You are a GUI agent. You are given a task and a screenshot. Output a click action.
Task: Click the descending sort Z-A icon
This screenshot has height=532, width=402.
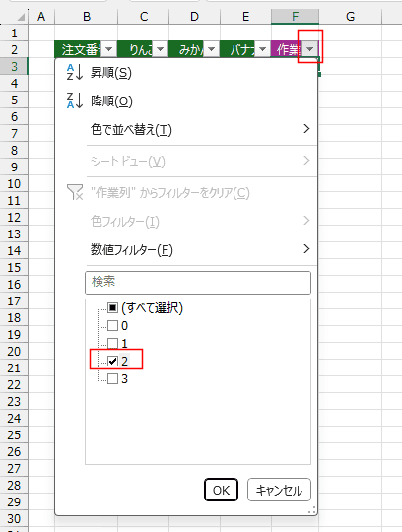74,100
